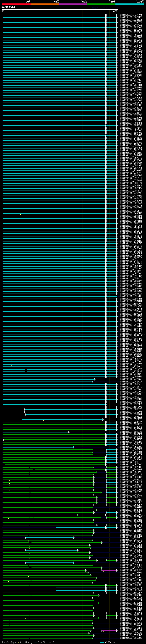Click the orange ~40% identity legend segment
The width and height of the screenshot is (146, 644).
(x=45, y=4)
